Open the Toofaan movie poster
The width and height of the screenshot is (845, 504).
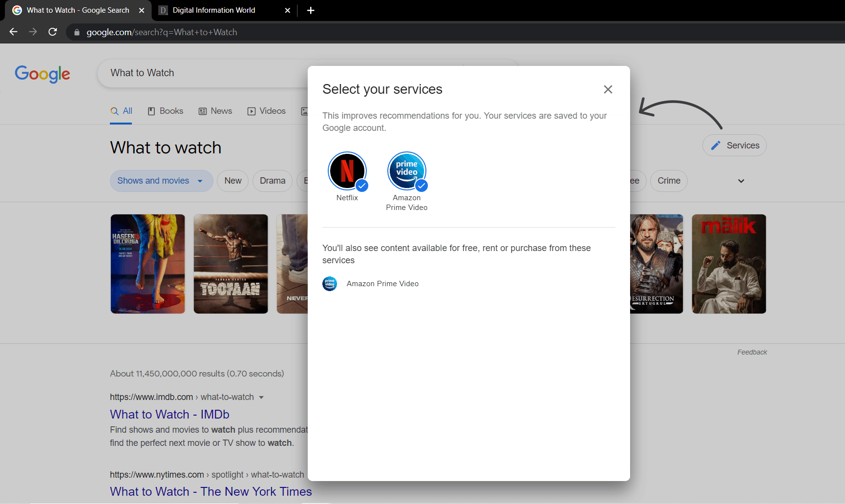[231, 264]
